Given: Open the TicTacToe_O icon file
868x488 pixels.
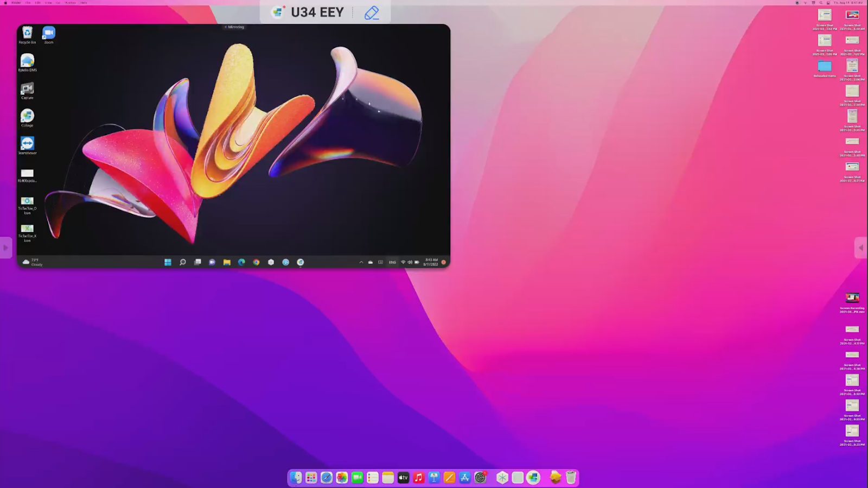Looking at the screenshot, I should point(27,205).
